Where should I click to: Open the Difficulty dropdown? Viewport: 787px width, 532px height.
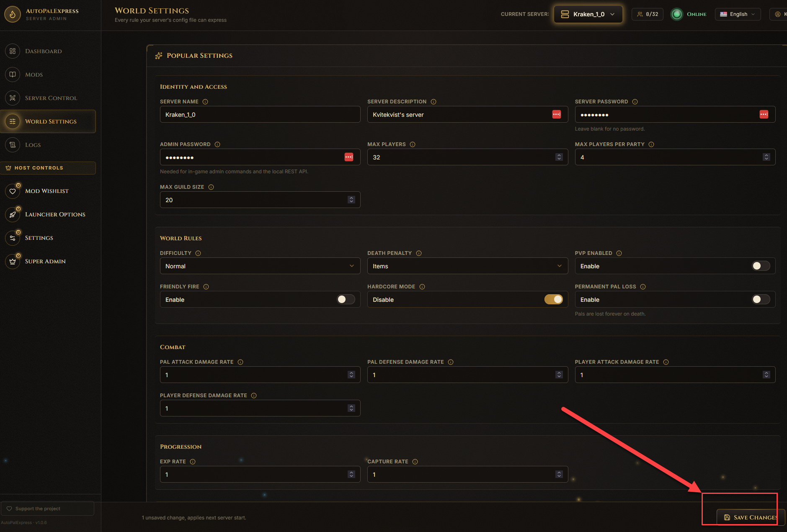pyautogui.click(x=260, y=266)
